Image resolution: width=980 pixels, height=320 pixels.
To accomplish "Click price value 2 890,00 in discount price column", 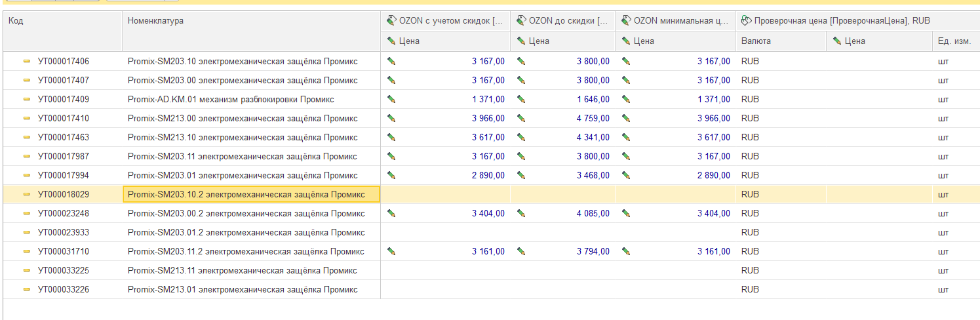I will pos(488,176).
